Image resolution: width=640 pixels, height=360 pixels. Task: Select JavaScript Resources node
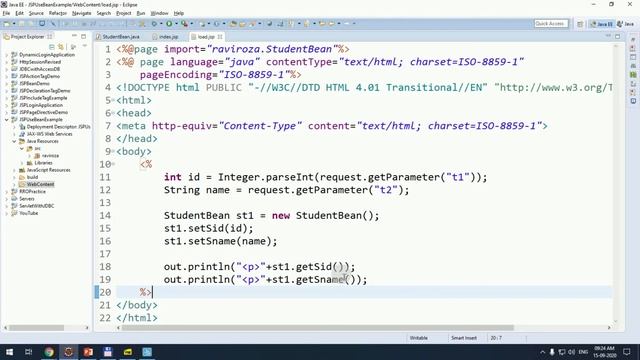coord(48,170)
